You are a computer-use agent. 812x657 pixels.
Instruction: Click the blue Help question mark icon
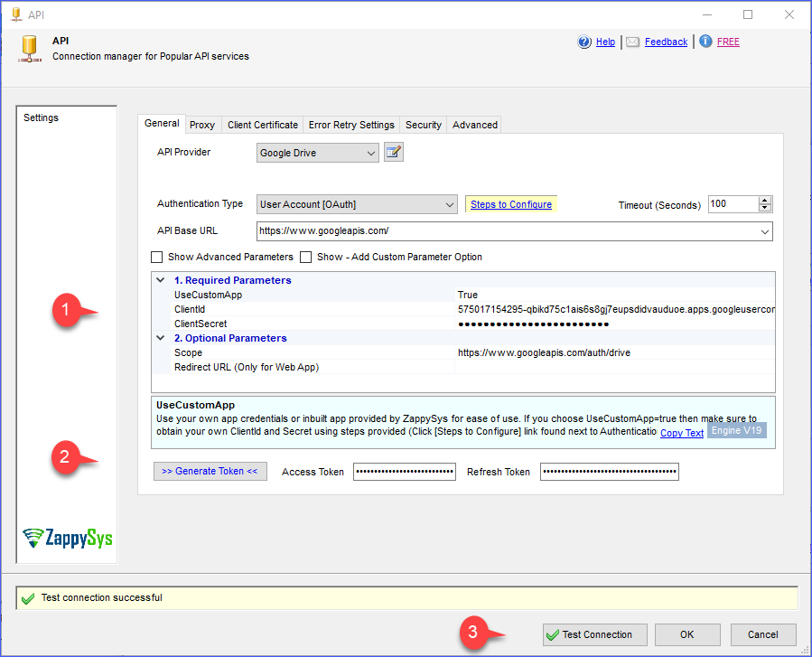584,42
